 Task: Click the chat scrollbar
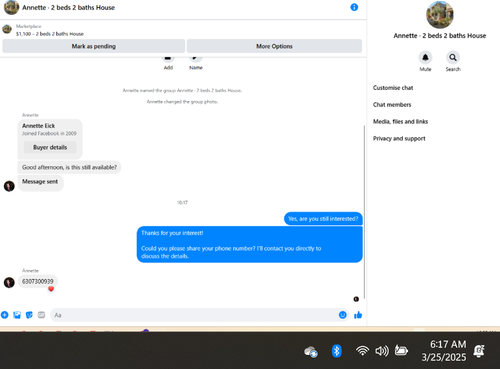(x=364, y=212)
